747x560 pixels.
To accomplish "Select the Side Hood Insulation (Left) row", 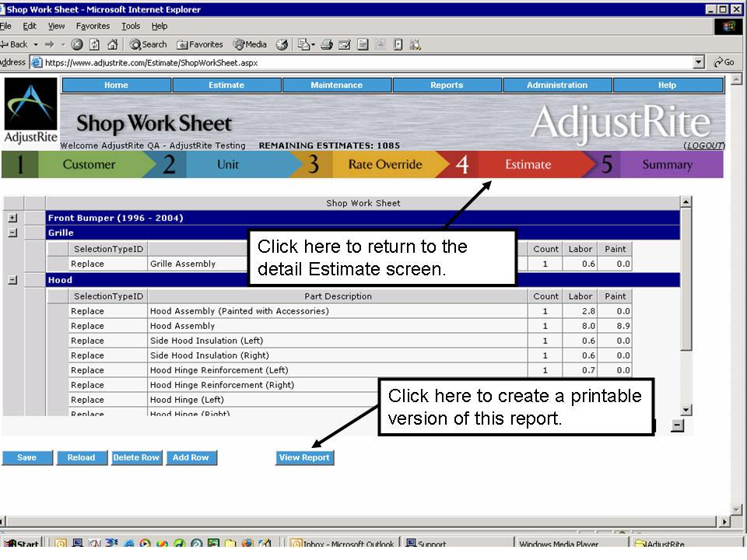I will [338, 341].
